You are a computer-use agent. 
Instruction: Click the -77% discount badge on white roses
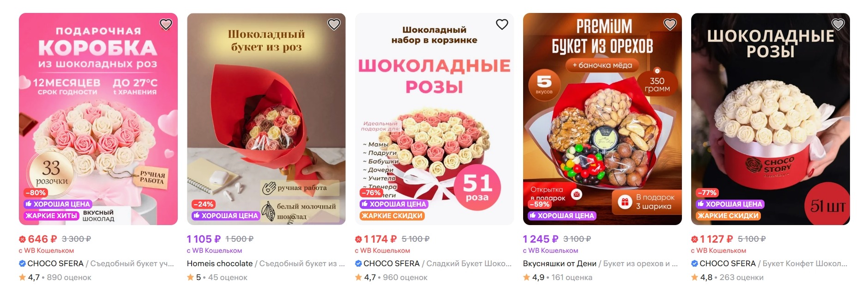tap(707, 193)
